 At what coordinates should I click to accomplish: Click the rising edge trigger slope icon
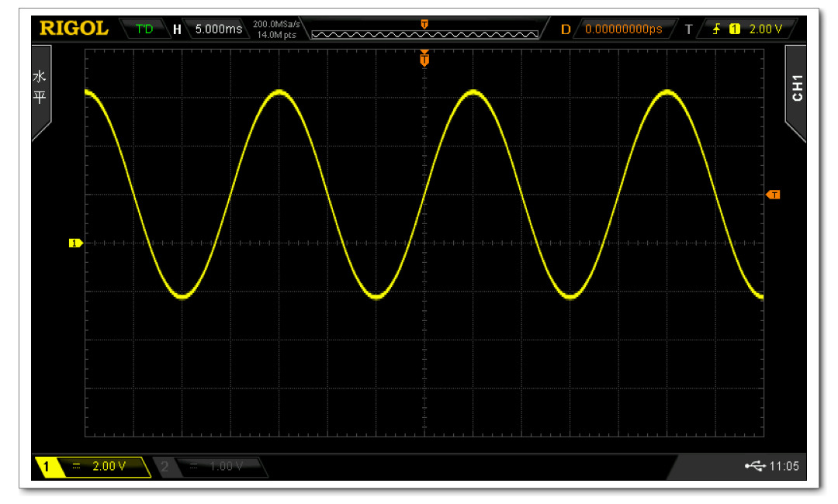click(717, 29)
